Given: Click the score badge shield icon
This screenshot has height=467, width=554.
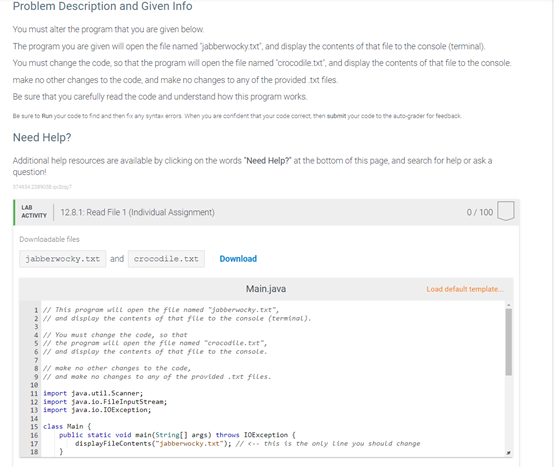Looking at the screenshot, I should (x=506, y=211).
